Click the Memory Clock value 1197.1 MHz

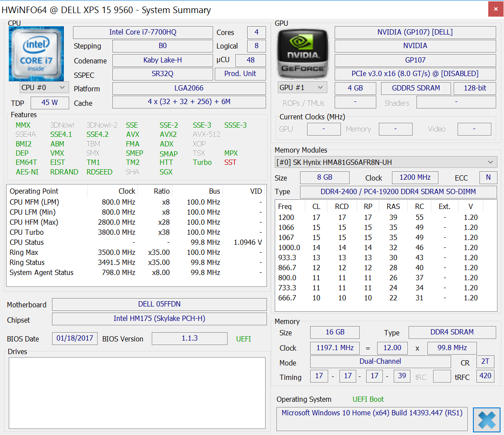(x=335, y=348)
